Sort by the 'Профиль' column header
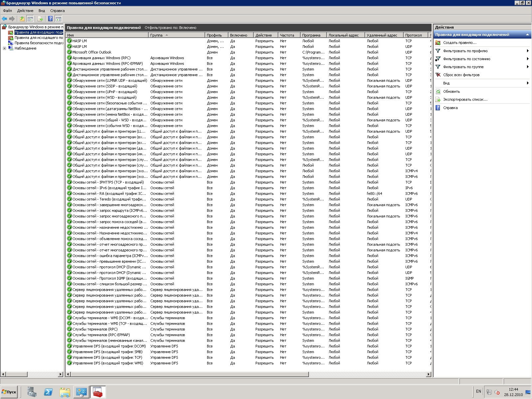The width and height of the screenshot is (532, 399). (216, 35)
